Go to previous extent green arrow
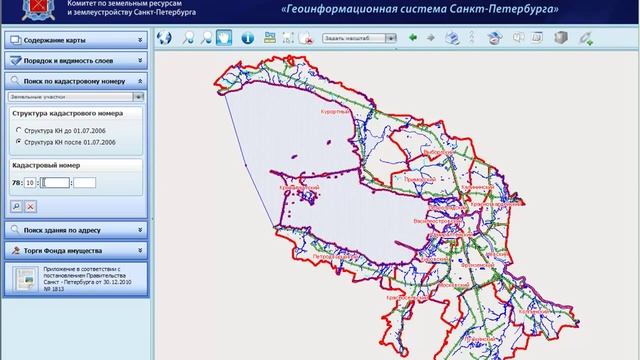This screenshot has height=360, width=640. (x=413, y=38)
